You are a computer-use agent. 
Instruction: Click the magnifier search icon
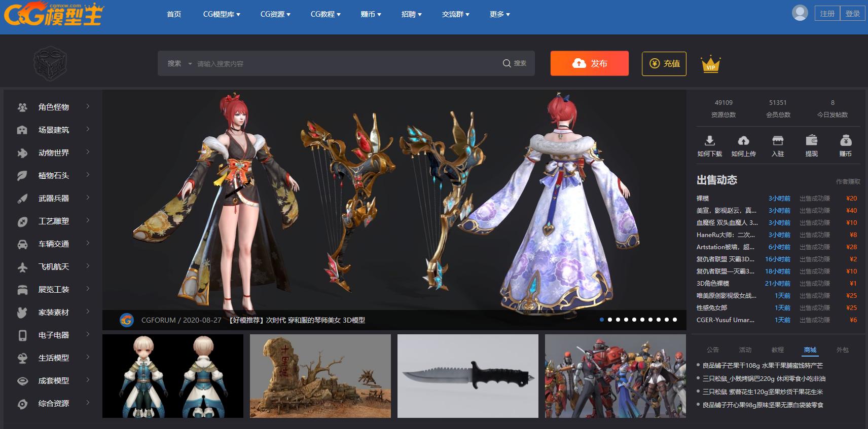click(x=507, y=63)
